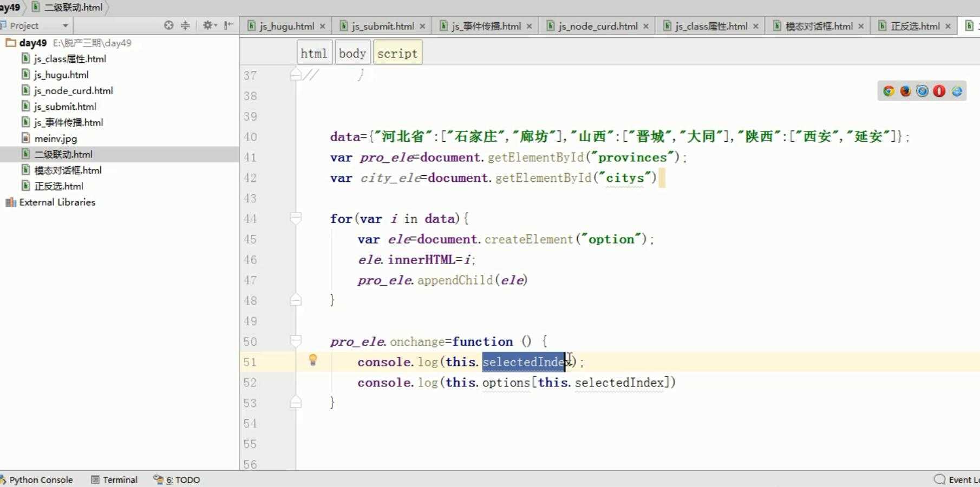Open Python Console tool window
The image size is (980, 487).
pyautogui.click(x=37, y=479)
